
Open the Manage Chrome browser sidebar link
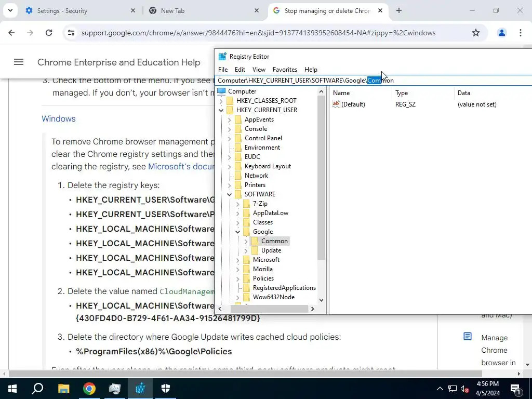498,350
